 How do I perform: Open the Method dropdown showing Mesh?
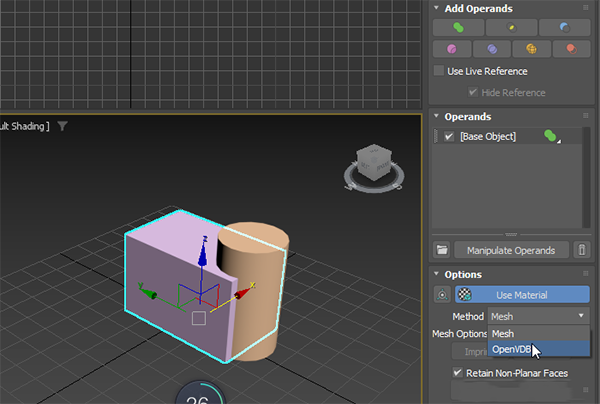point(538,315)
